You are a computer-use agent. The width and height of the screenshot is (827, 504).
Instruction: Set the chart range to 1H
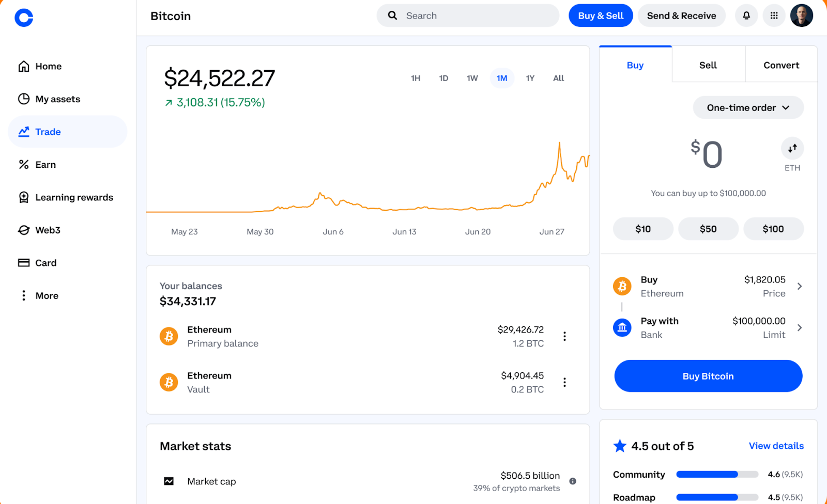pos(416,78)
